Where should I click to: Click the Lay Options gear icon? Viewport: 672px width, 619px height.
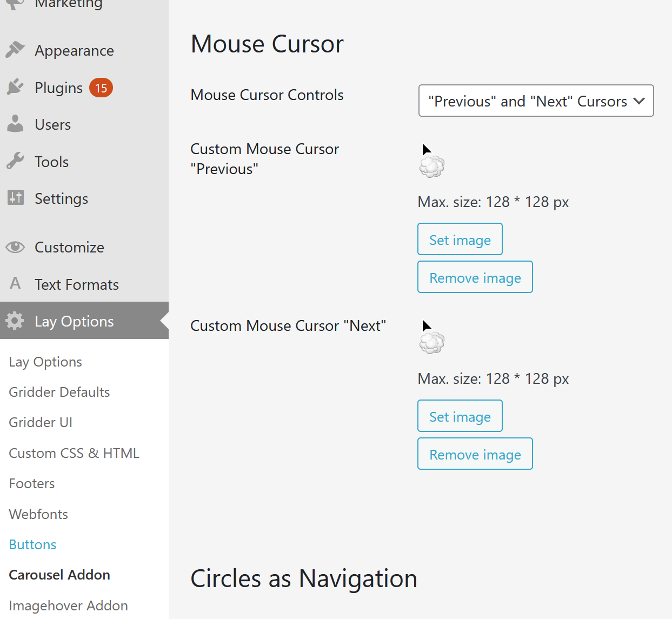point(15,321)
